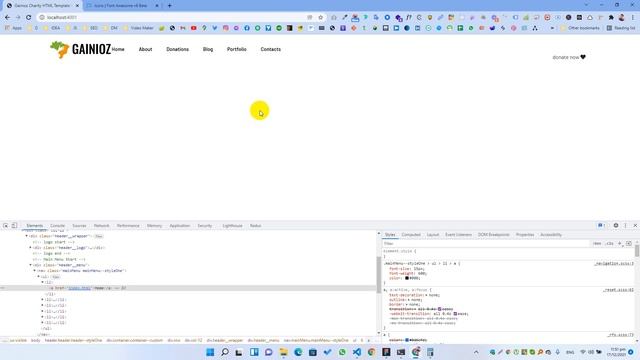Open Microsoft Edge from the taskbar

pos(298,352)
